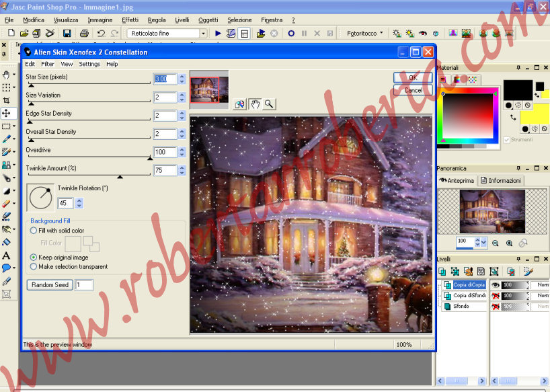Click the delete layer icon with red X
The image size is (550, 392).
[511, 271]
